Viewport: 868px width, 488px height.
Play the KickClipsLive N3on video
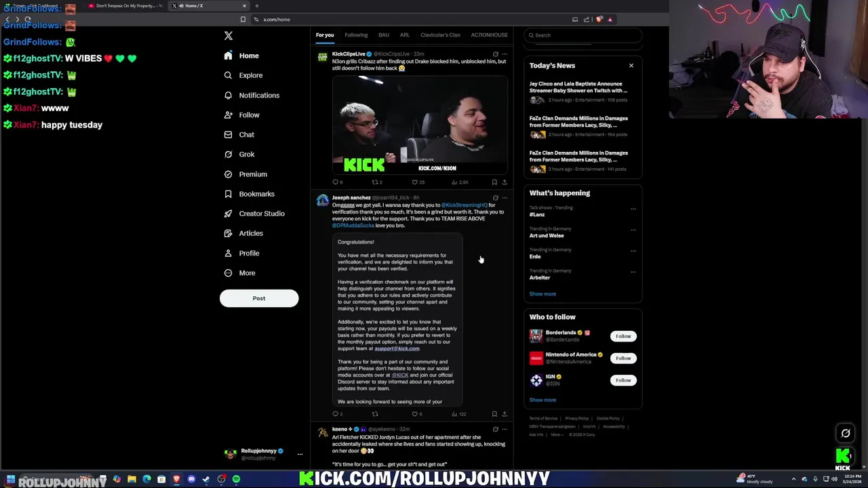point(420,124)
